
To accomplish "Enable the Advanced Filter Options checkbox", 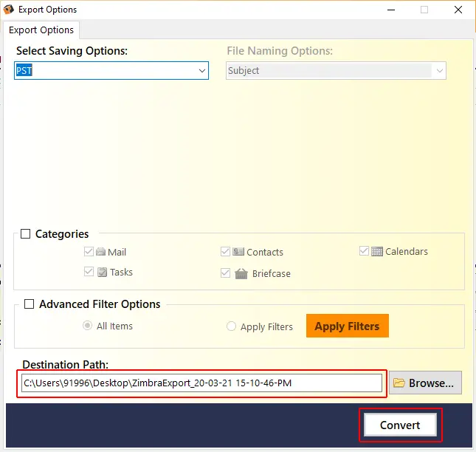I will point(30,304).
